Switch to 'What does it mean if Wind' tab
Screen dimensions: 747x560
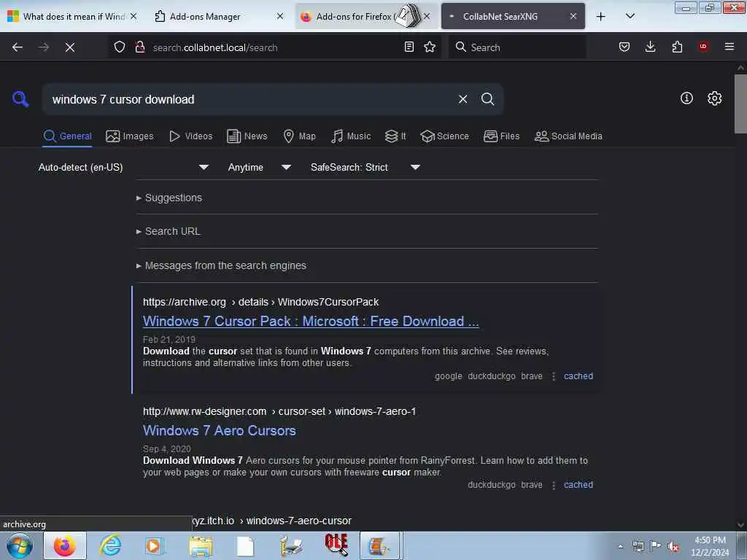[74, 16]
